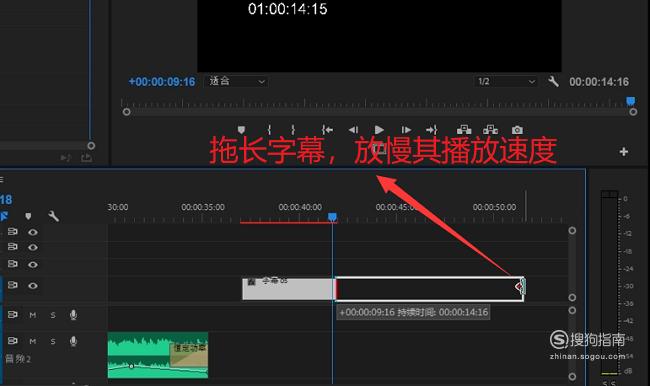The image size is (650, 386).
Task: Click the solo S buttons under audio meter
Action: pos(609,383)
